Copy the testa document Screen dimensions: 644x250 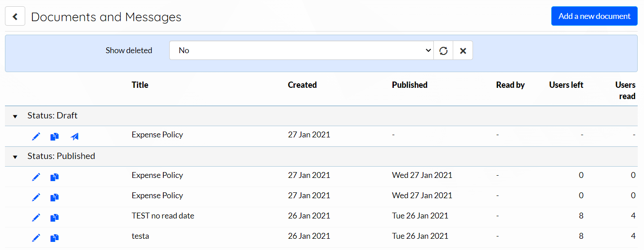[x=54, y=238]
